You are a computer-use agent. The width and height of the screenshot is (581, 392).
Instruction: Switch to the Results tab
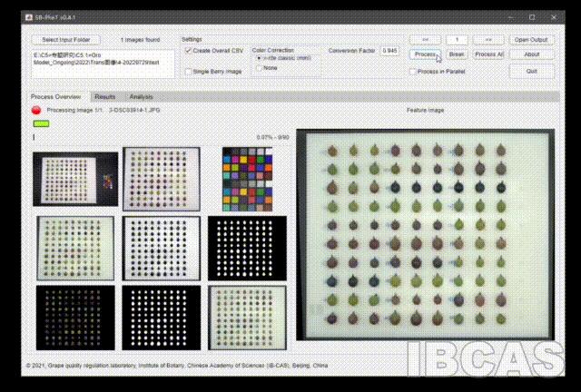pos(104,96)
